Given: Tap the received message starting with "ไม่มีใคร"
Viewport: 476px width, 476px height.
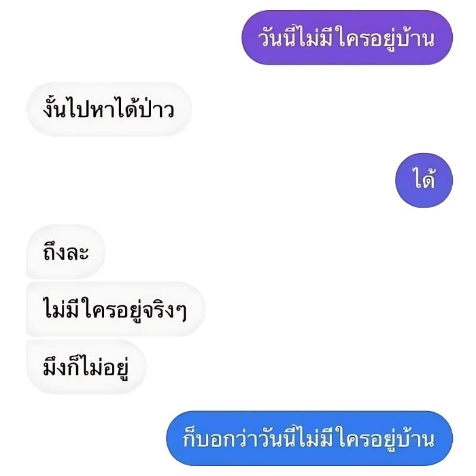Looking at the screenshot, I should click(x=115, y=309).
